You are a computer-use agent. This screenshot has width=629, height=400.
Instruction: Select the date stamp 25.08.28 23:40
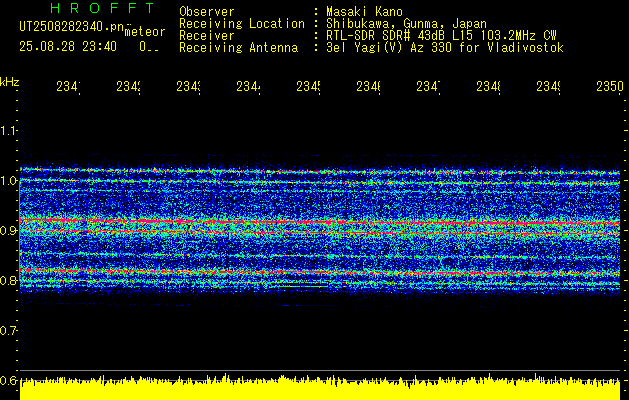click(68, 47)
